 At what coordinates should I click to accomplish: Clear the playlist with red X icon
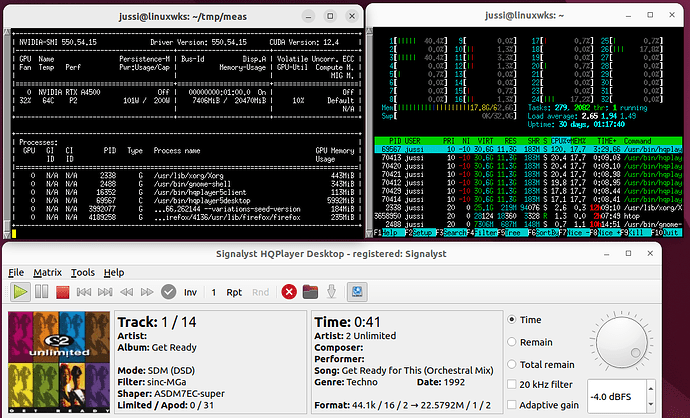tap(289, 292)
